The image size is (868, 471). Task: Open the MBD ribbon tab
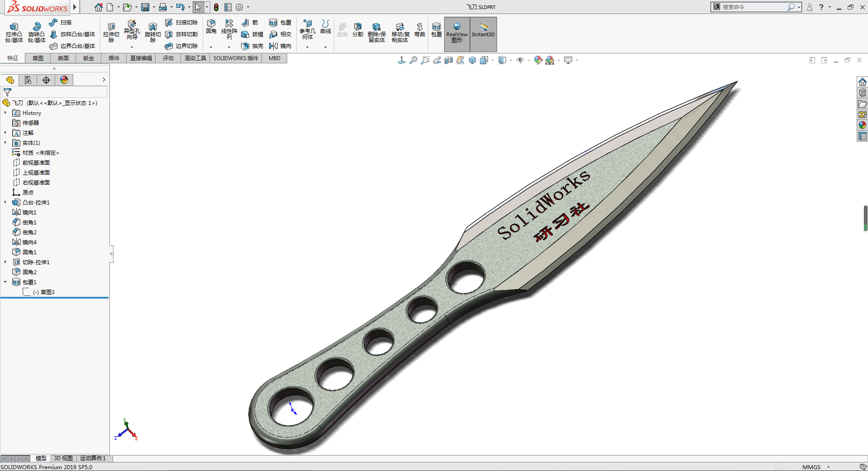coord(275,58)
